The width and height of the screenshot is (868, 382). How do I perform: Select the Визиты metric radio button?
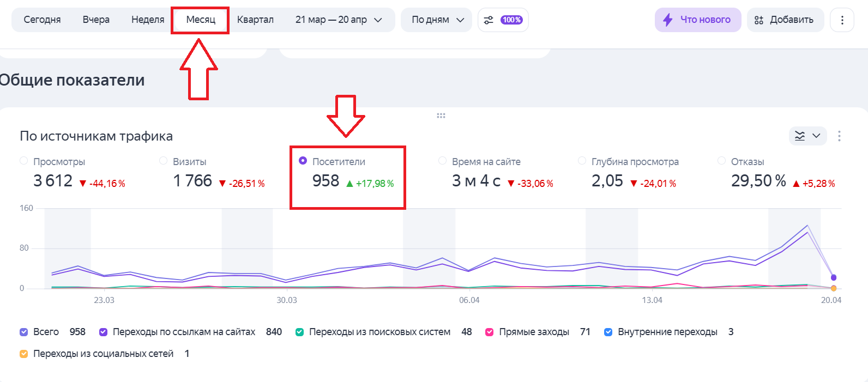(x=164, y=161)
